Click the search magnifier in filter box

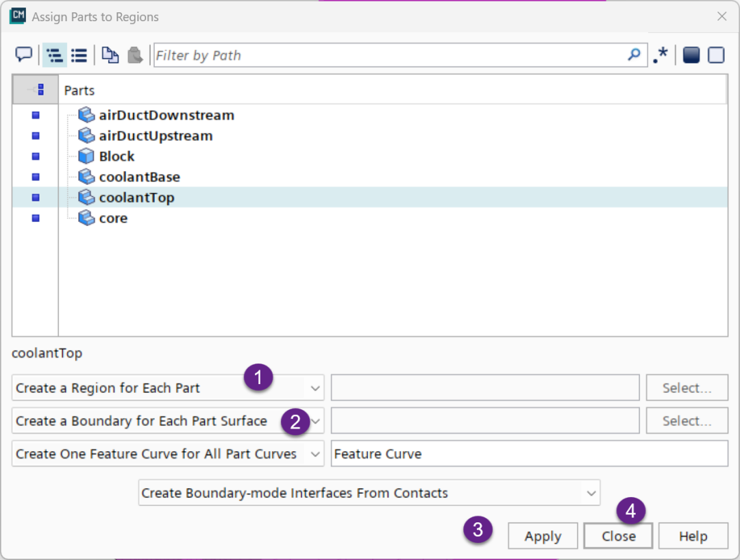[x=634, y=55]
